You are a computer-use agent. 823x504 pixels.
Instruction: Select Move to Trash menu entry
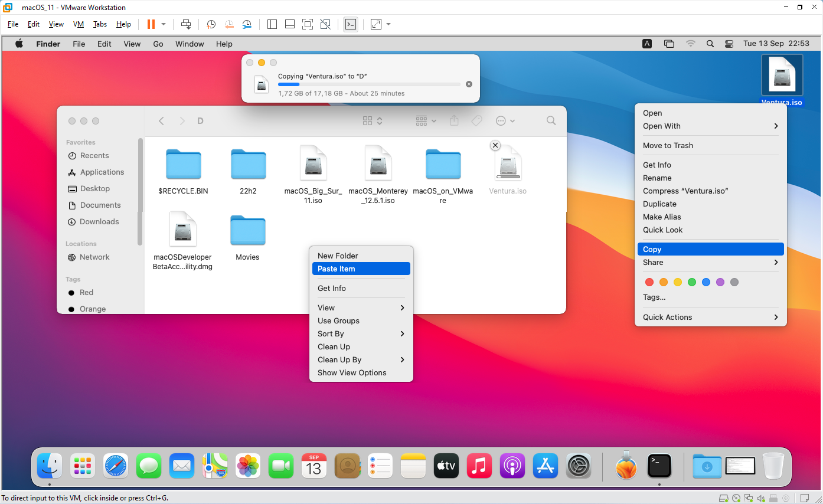(x=711, y=145)
